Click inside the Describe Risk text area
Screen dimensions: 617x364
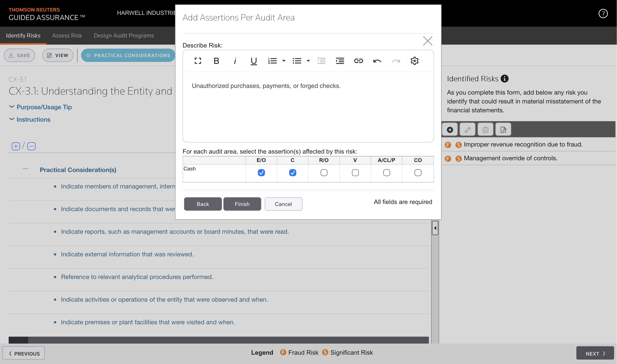pos(308,110)
